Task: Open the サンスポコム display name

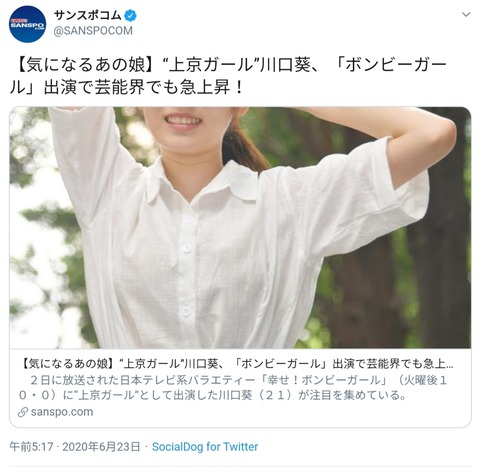Action: pyautogui.click(x=88, y=15)
